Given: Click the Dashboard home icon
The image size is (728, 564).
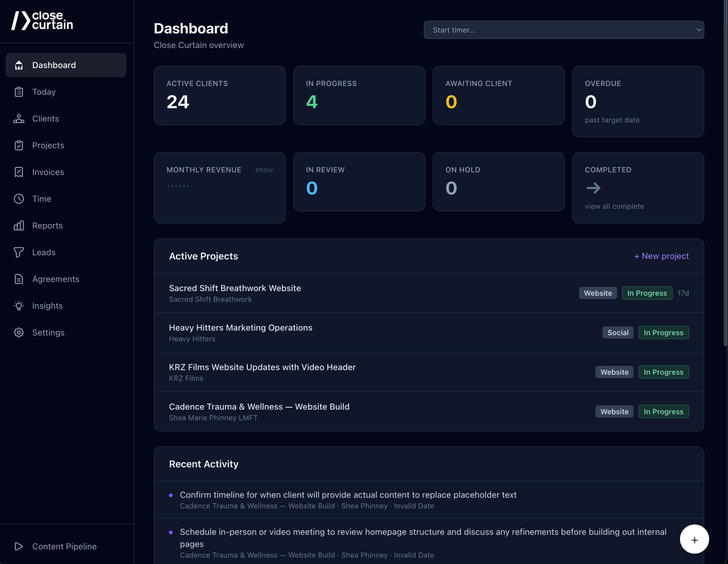Looking at the screenshot, I should click(19, 65).
